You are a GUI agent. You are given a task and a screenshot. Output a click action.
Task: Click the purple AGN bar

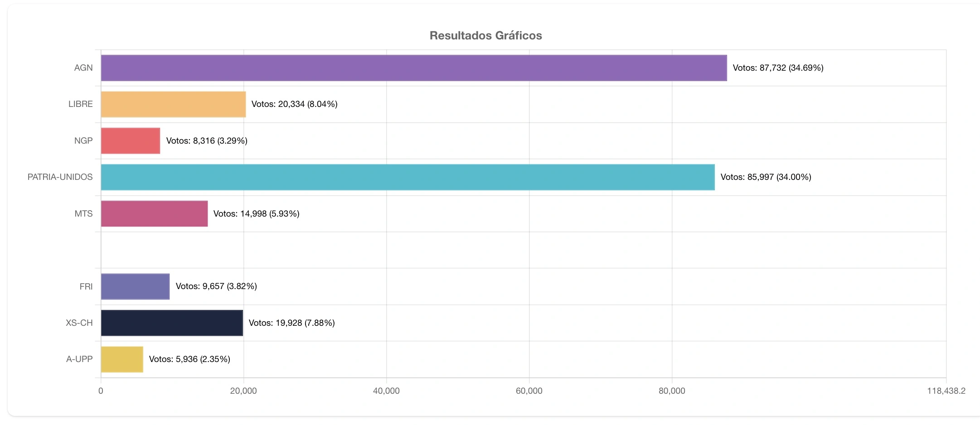coord(414,68)
